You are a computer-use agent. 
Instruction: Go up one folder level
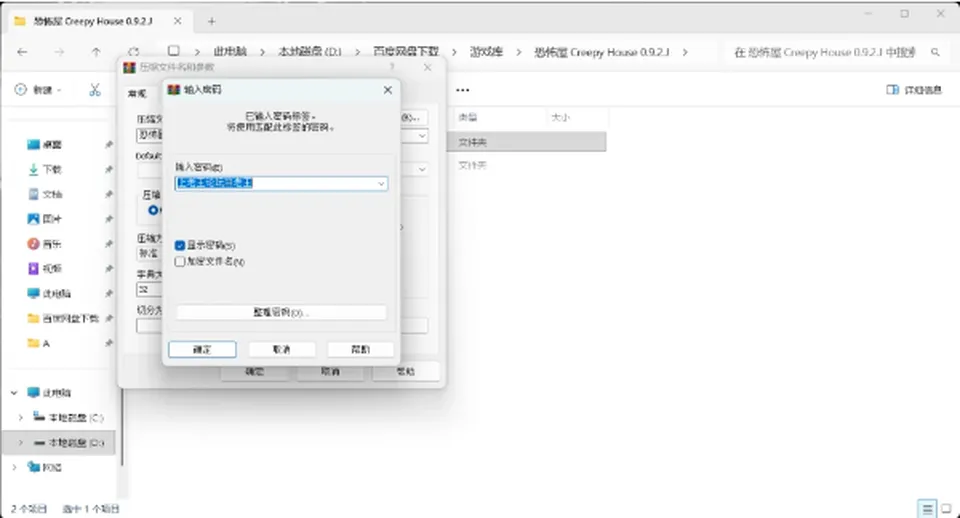(96, 53)
